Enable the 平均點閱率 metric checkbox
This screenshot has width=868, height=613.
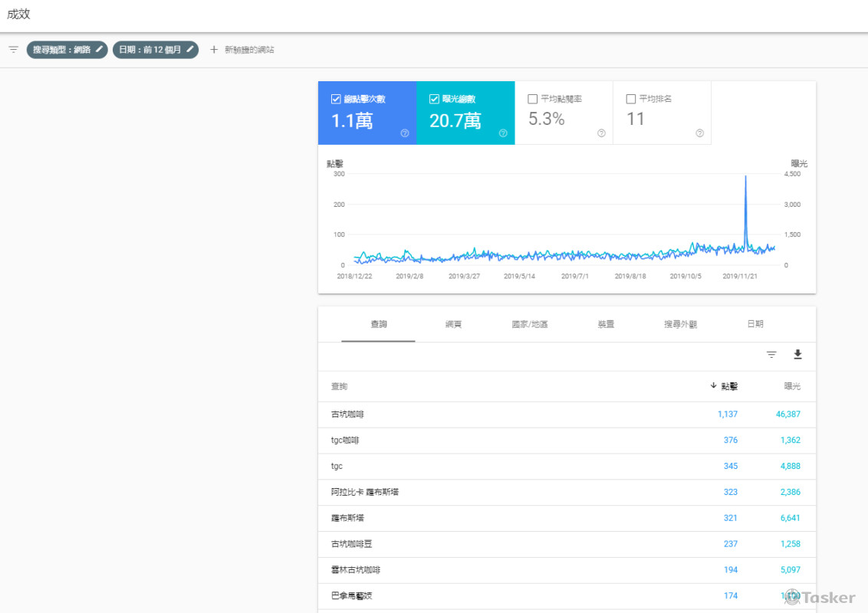(x=532, y=98)
